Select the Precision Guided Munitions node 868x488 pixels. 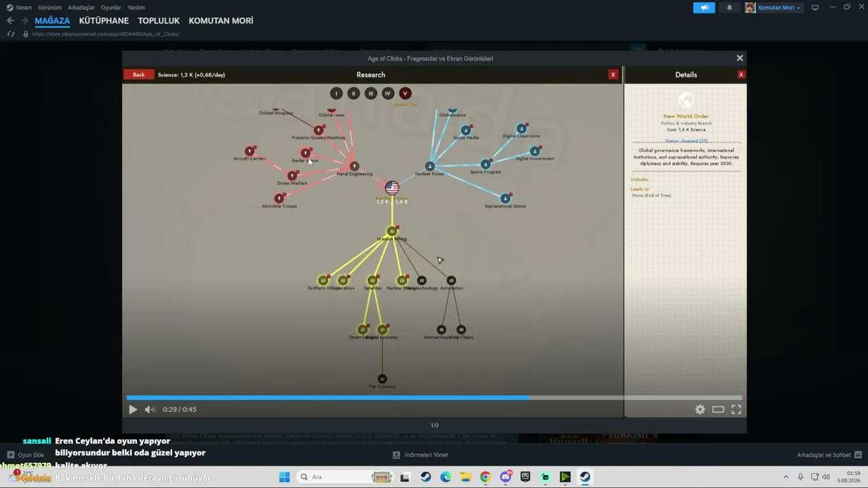[x=318, y=130]
